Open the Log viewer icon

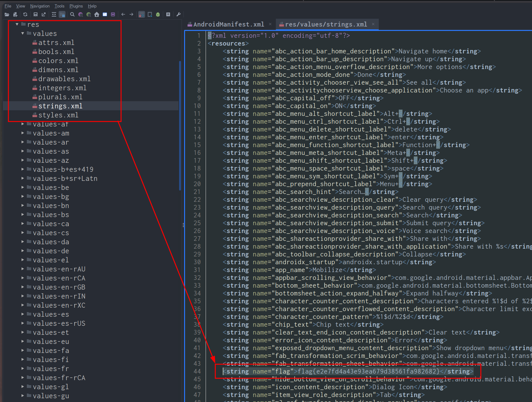[168, 14]
